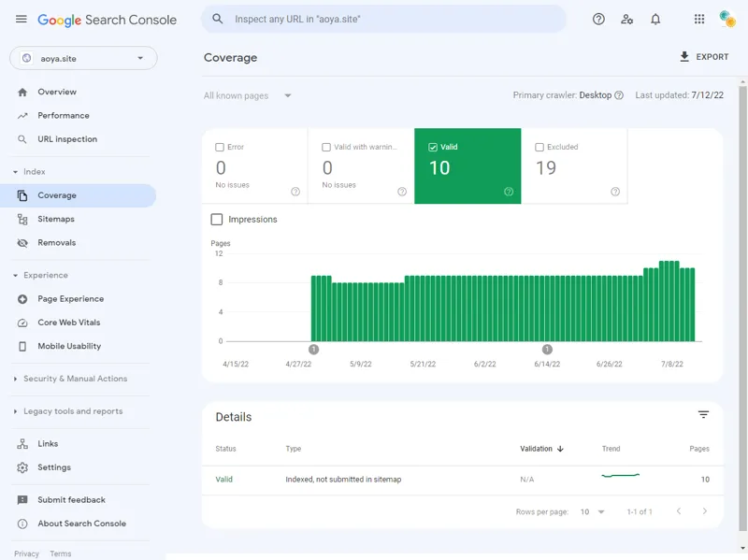Click chart annotation marker near 4/27/22
The height and width of the screenshot is (560, 748).
pyautogui.click(x=313, y=350)
